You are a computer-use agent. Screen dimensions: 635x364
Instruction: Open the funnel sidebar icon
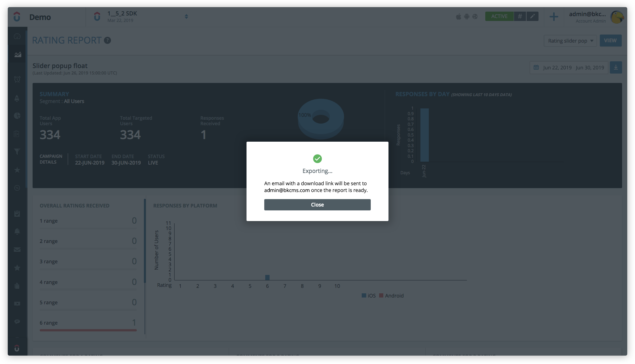coord(17,152)
